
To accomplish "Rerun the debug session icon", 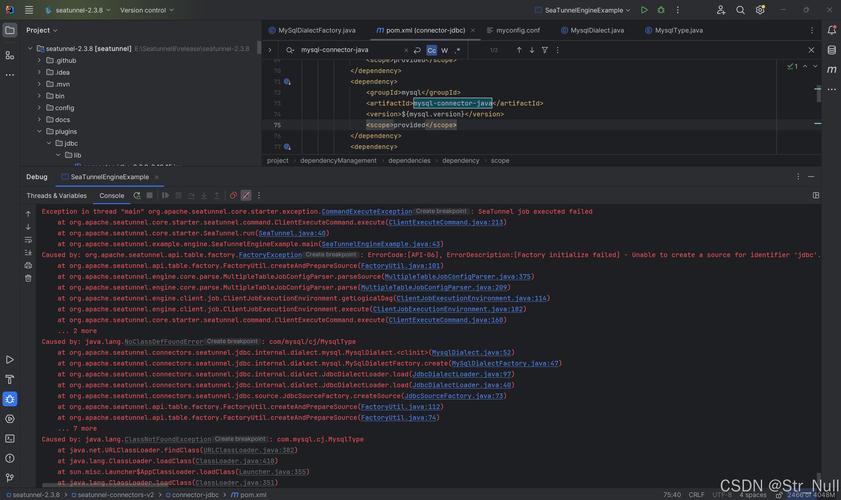I will pyautogui.click(x=137, y=196).
